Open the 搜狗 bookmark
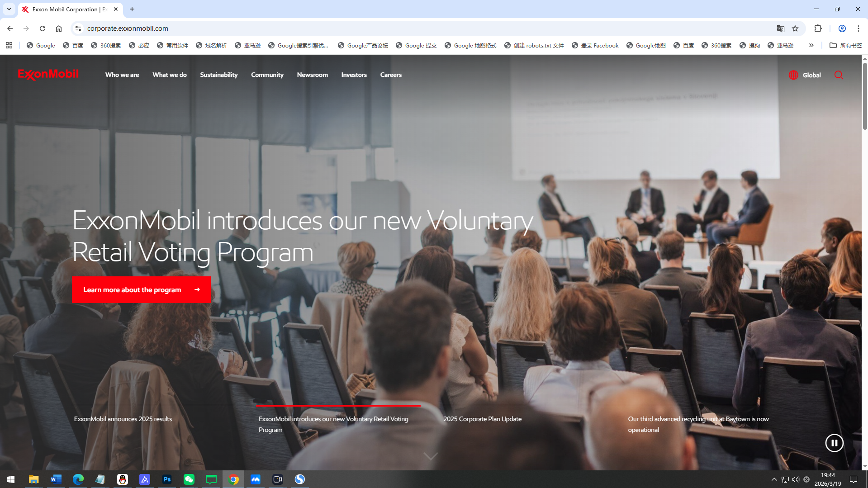The height and width of the screenshot is (488, 868). (x=749, y=45)
